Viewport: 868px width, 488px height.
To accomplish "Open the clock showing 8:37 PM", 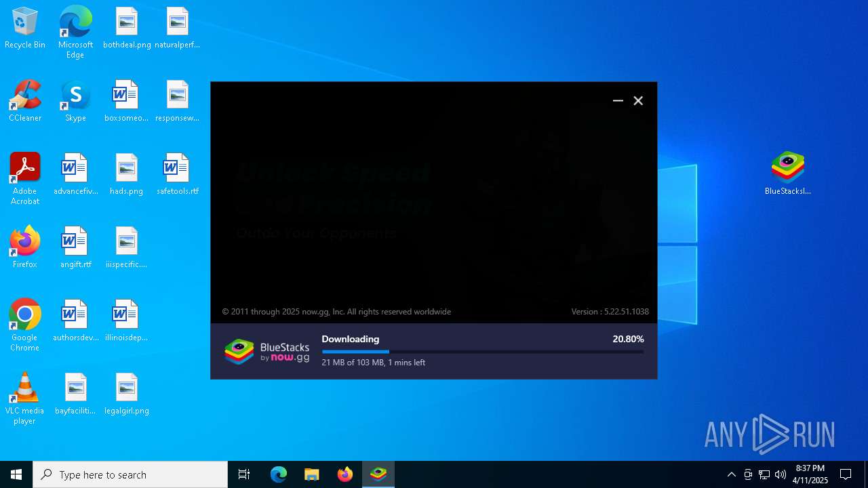I will tap(810, 474).
